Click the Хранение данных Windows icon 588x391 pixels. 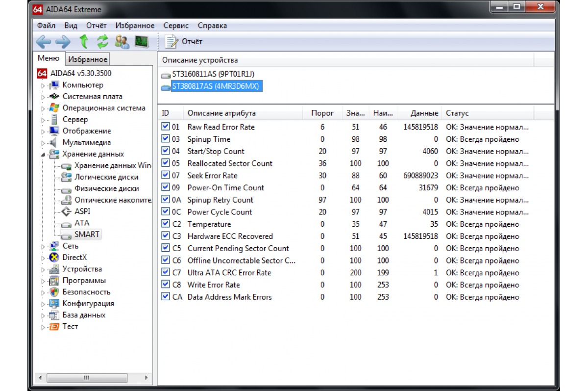pos(66,166)
